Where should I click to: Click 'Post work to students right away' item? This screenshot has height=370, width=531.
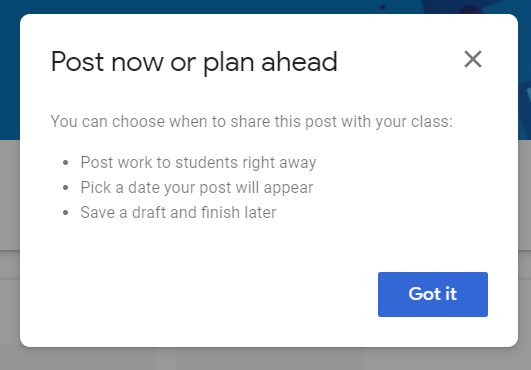point(198,162)
